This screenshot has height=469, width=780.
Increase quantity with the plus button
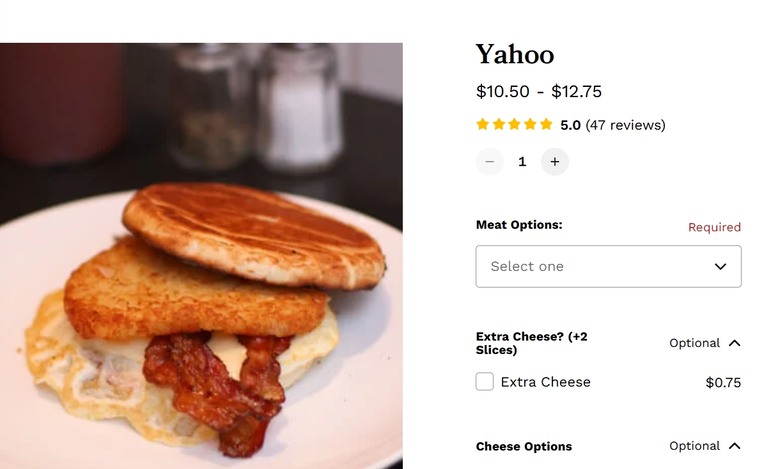click(555, 162)
